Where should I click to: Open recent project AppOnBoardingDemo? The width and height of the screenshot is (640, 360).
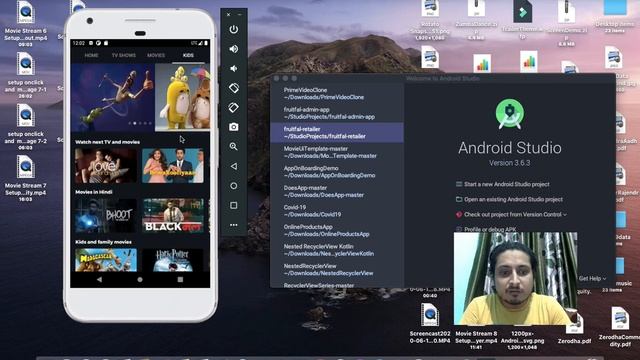click(337, 172)
